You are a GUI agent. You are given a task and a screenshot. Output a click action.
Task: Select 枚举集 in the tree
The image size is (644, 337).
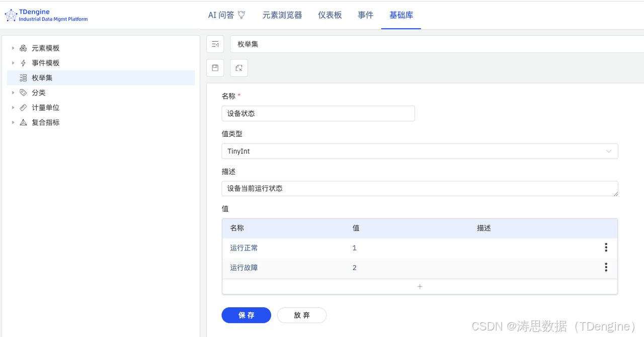[101, 78]
